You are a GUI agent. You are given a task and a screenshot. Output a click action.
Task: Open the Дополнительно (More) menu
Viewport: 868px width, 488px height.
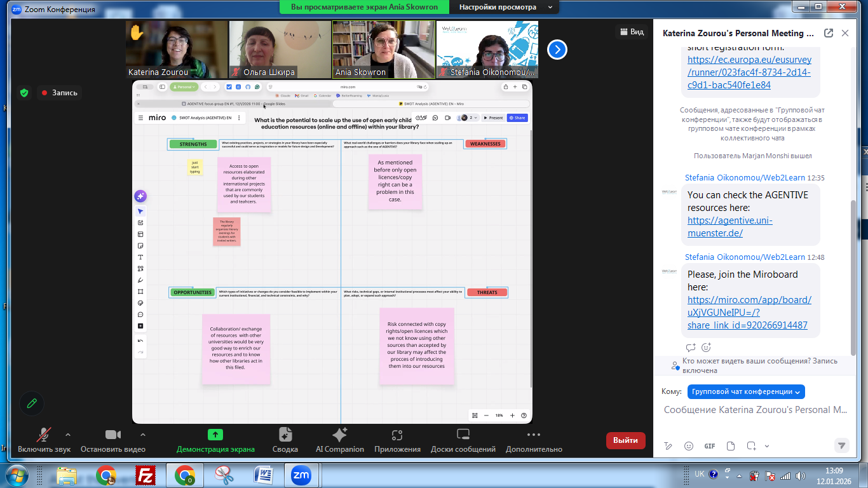[534, 435]
